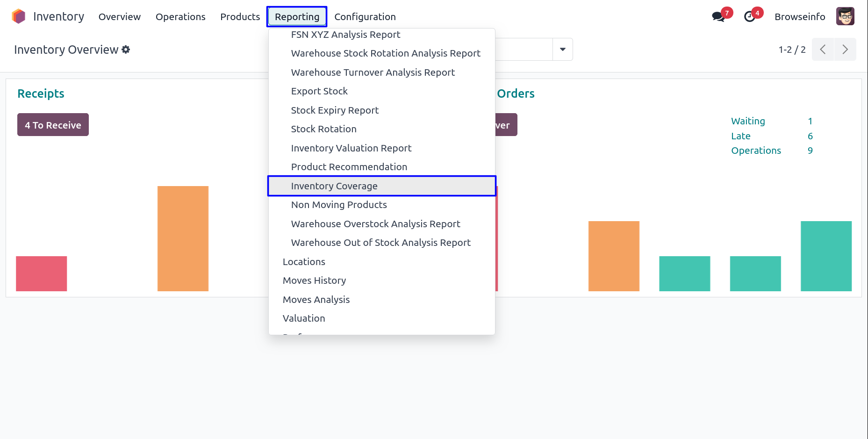Viewport: 868px width, 439px height.
Task: Open the Late orders link
Action: point(741,136)
